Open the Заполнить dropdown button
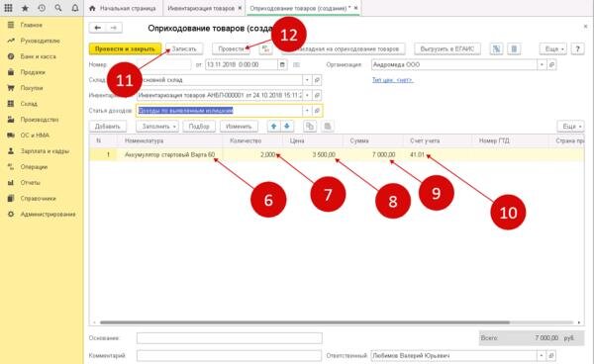The width and height of the screenshot is (594, 364). (157, 127)
